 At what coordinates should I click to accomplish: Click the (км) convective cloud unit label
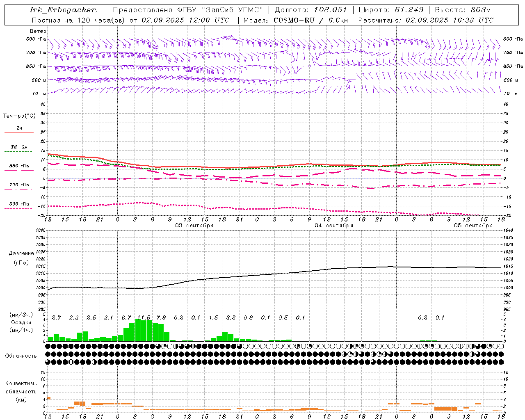tap(21, 399)
